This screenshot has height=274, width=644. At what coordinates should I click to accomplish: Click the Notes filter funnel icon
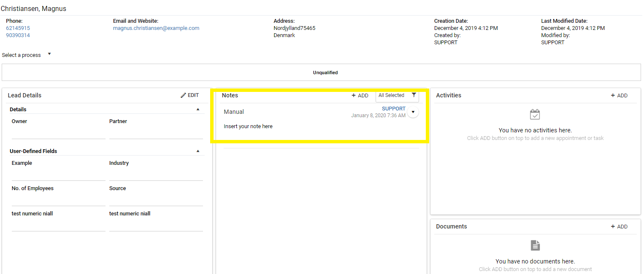pos(414,95)
